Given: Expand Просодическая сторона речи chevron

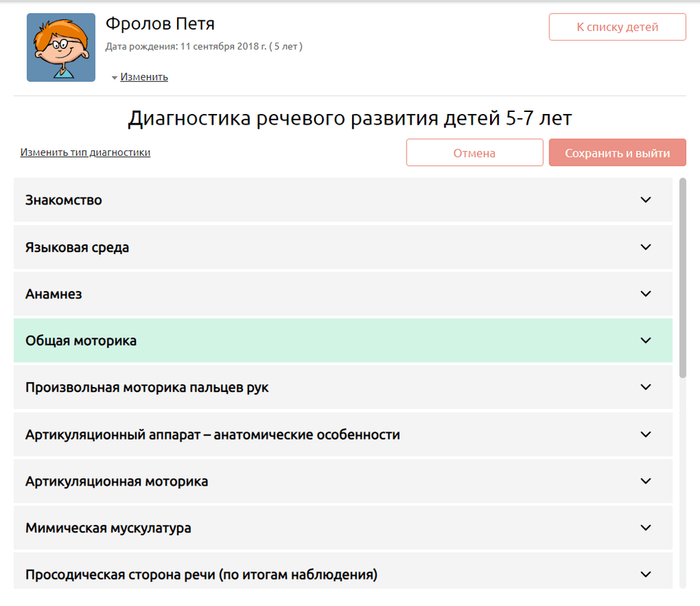Looking at the screenshot, I should click(x=645, y=575).
